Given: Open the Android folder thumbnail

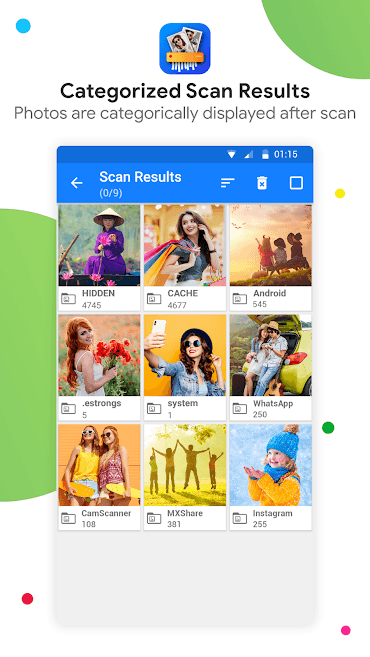Looking at the screenshot, I should point(271,246).
